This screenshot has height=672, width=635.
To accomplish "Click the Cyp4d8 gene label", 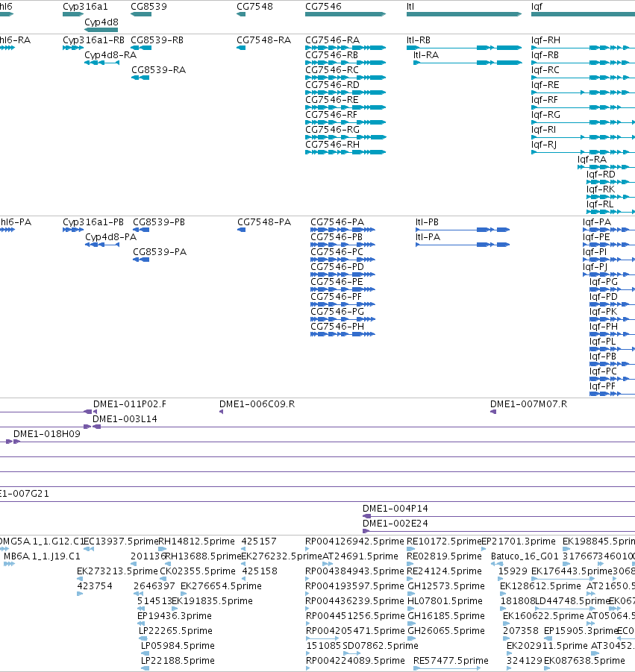I will pos(101,22).
